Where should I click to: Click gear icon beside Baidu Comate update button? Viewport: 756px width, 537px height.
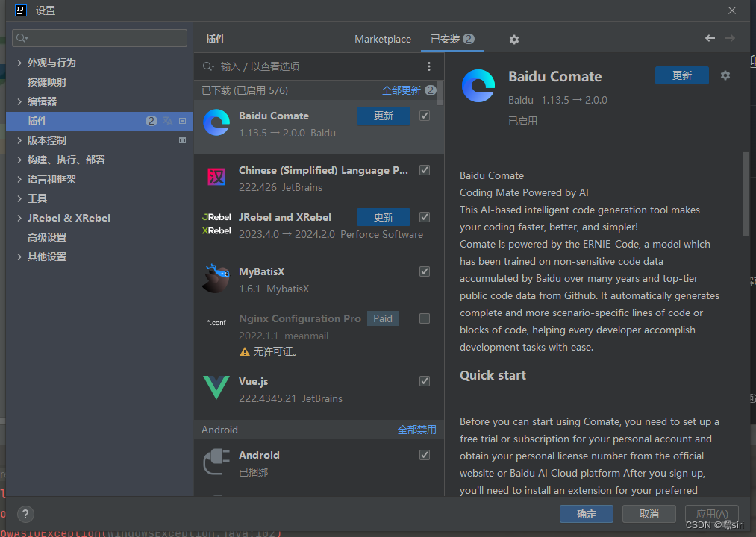(725, 75)
